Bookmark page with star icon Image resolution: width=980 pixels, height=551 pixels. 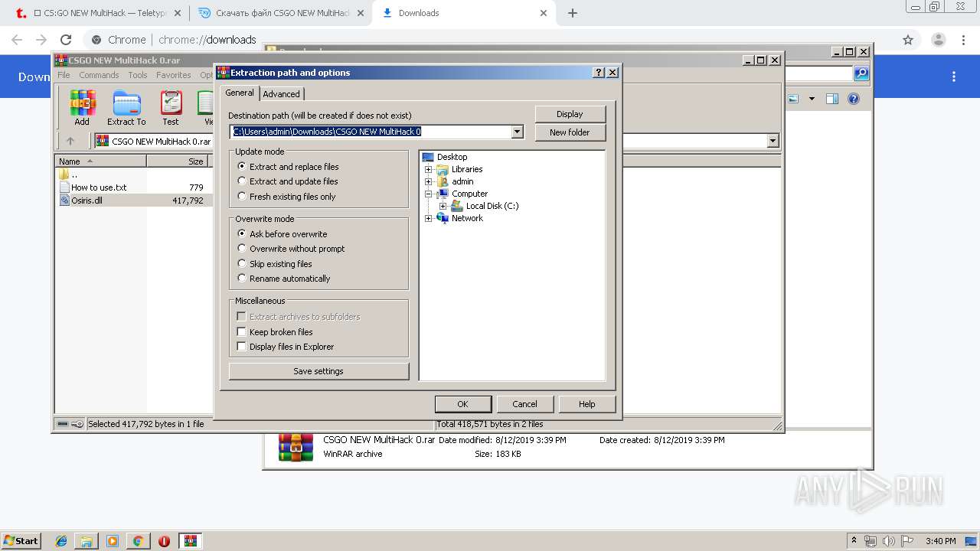point(908,40)
